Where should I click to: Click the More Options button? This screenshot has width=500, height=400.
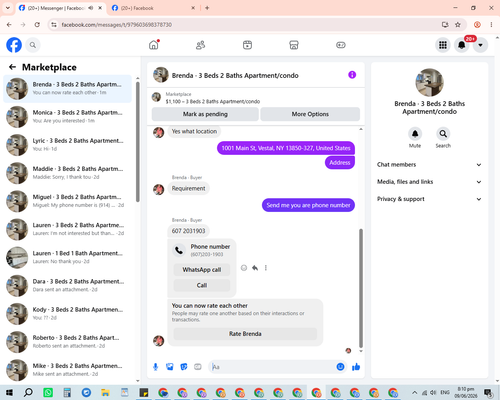click(310, 114)
